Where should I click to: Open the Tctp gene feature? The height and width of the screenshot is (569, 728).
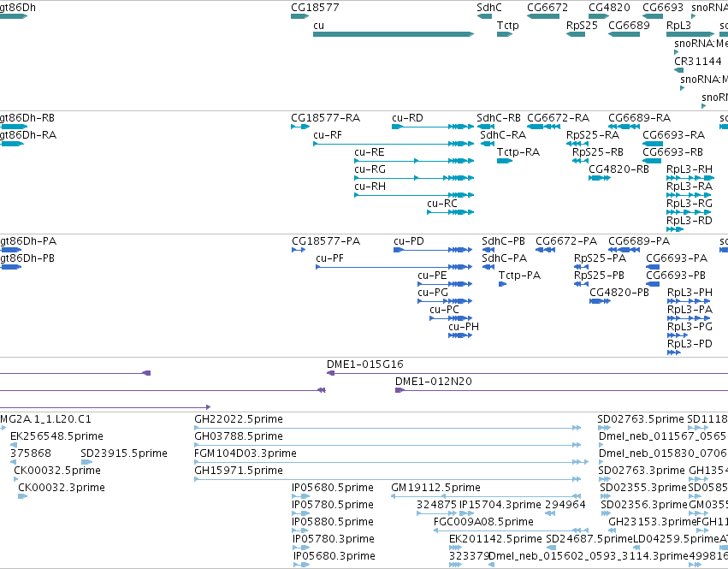(504, 34)
